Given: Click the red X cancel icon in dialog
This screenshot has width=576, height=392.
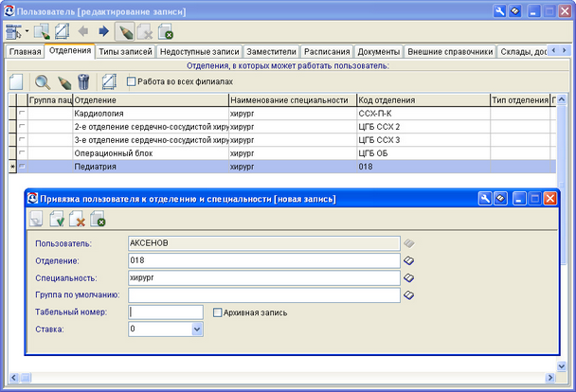Looking at the screenshot, I should [78, 220].
